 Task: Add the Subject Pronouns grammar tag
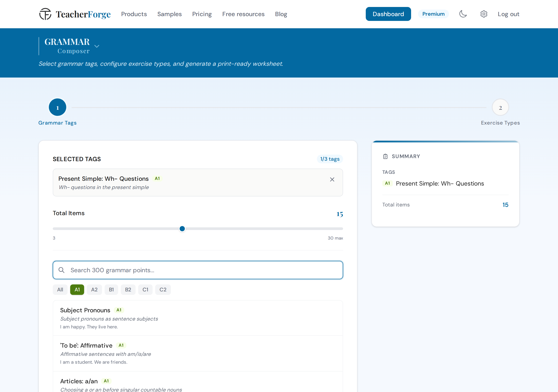click(x=197, y=318)
